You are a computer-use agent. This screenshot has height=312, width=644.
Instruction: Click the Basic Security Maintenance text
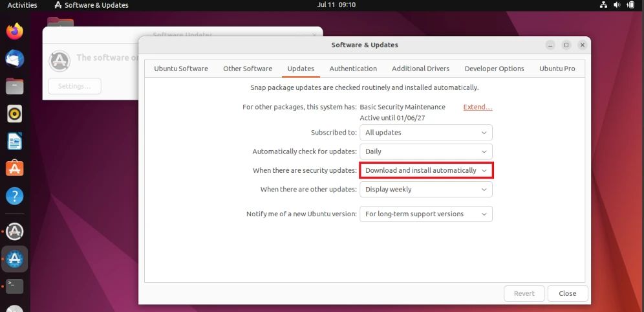(x=402, y=107)
